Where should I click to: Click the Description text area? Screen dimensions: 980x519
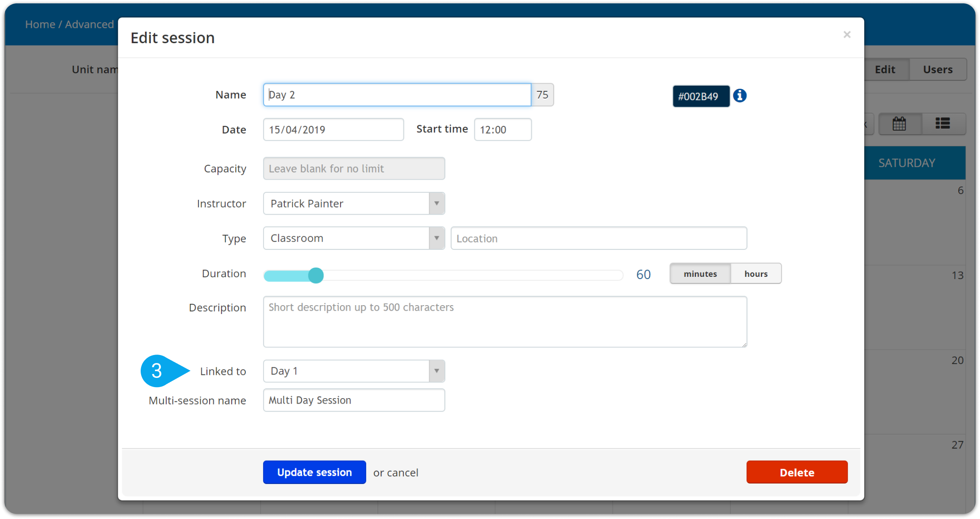tap(505, 322)
